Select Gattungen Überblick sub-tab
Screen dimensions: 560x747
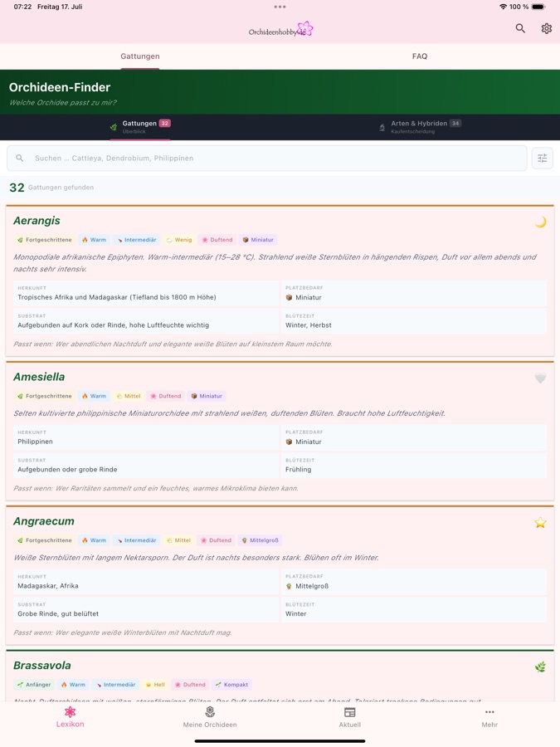(140, 127)
